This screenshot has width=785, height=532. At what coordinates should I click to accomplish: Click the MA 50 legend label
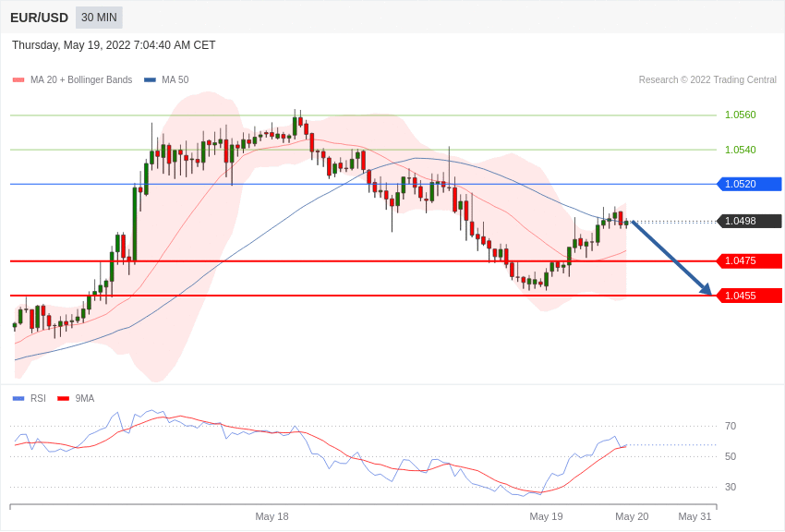175,80
